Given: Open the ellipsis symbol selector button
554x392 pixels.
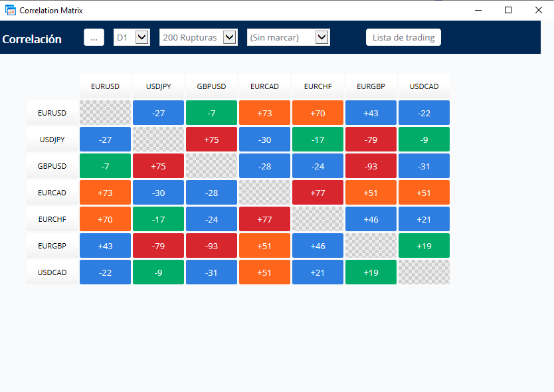Looking at the screenshot, I should (x=94, y=37).
